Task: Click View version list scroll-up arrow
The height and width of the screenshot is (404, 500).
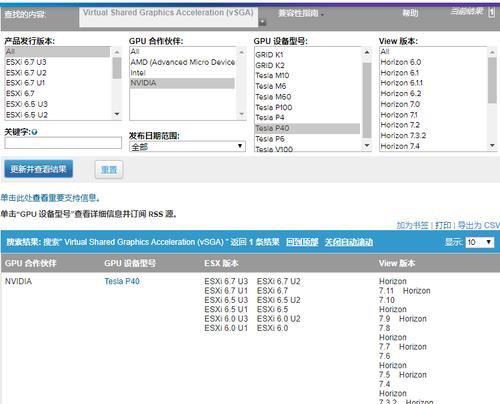Action: click(492, 52)
